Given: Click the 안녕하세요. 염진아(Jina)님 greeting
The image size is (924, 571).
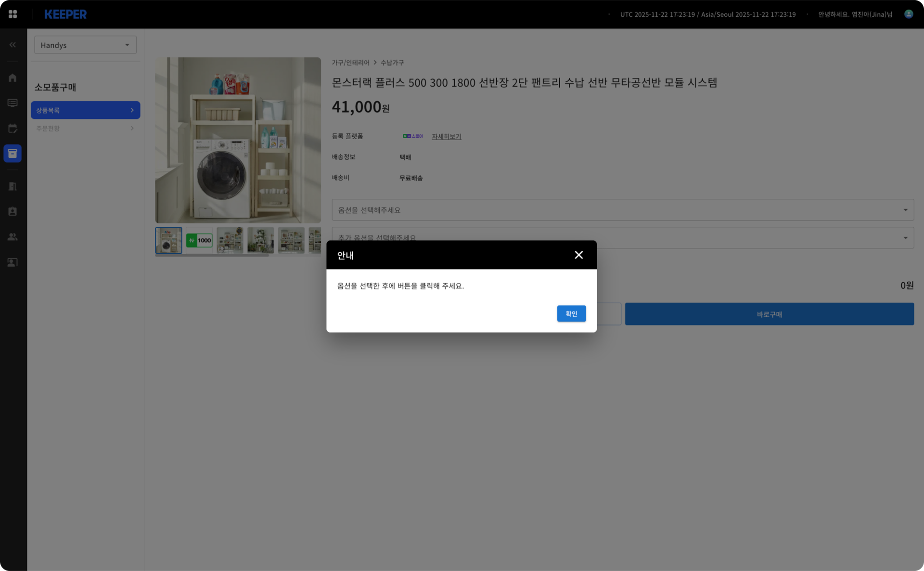Looking at the screenshot, I should pos(855,14).
